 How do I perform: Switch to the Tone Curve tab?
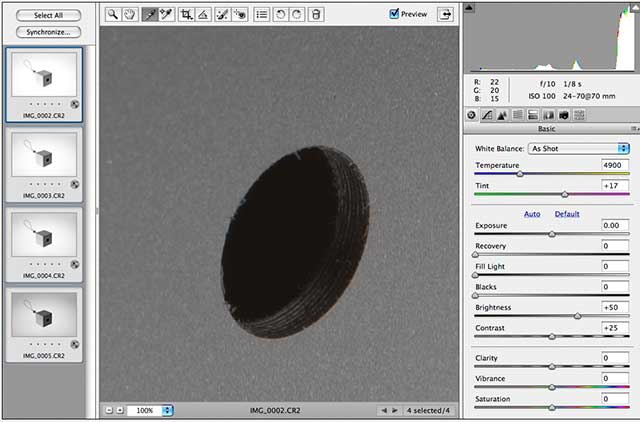pos(487,115)
